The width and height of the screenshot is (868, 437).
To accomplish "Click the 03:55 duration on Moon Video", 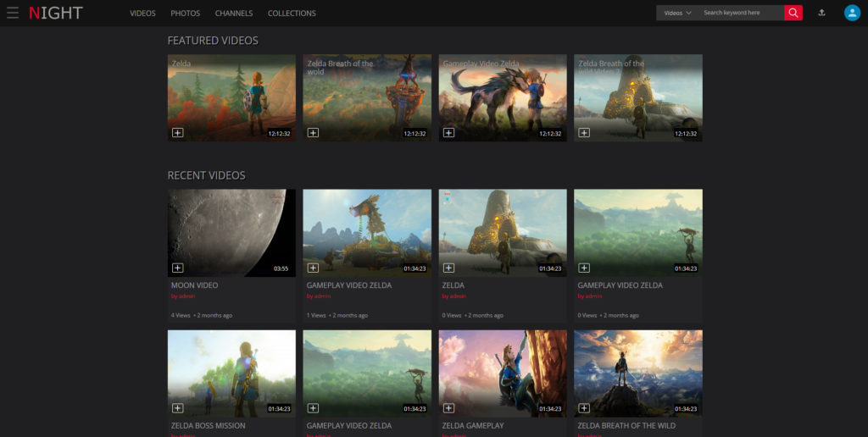I will click(x=281, y=268).
